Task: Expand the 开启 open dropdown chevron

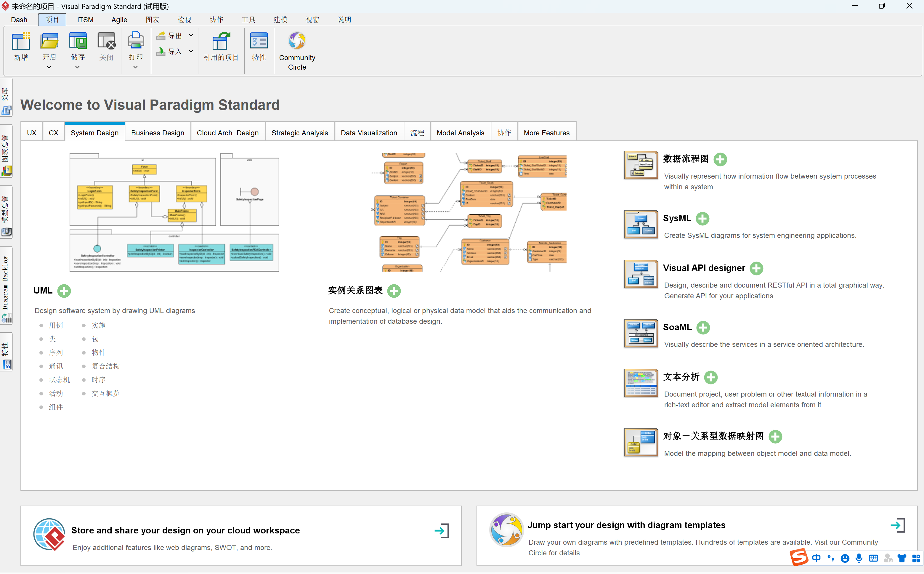Action: pos(49,67)
